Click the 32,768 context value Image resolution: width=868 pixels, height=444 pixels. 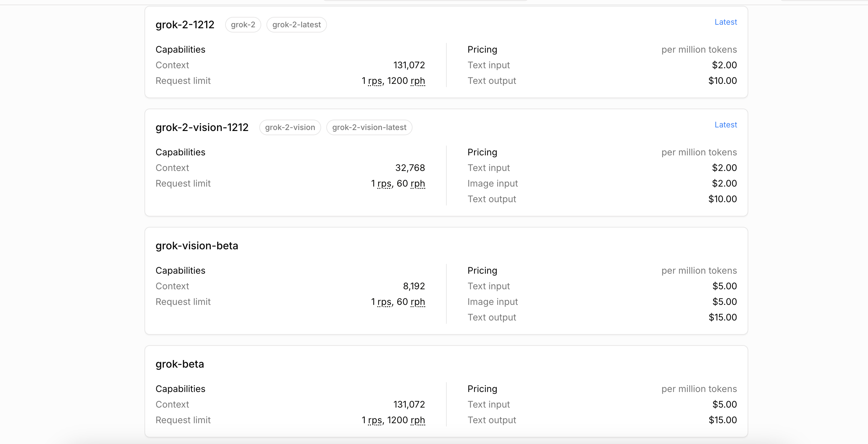pyautogui.click(x=410, y=168)
